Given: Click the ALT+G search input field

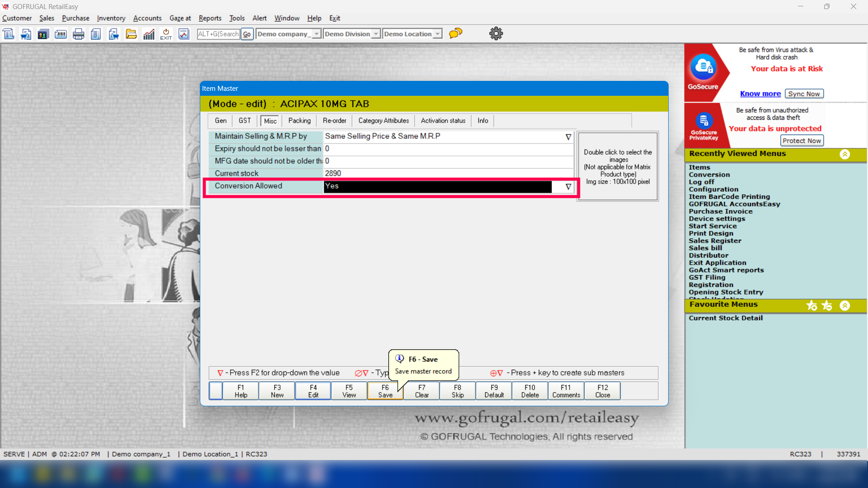Looking at the screenshot, I should point(218,34).
